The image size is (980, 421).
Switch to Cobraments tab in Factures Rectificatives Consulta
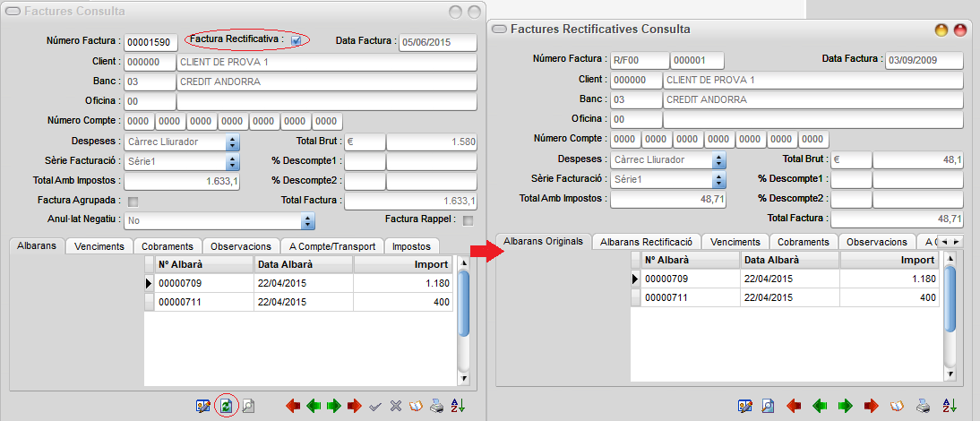click(x=804, y=242)
